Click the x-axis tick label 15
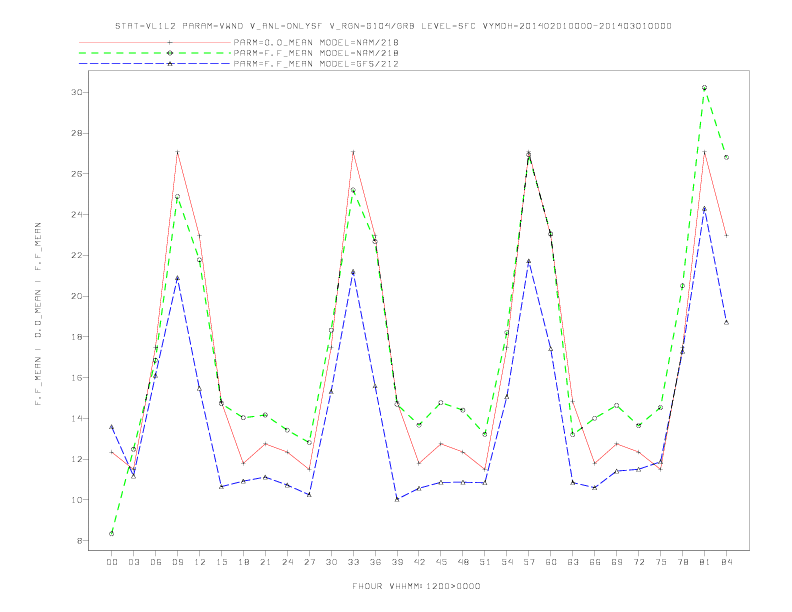 [221, 562]
